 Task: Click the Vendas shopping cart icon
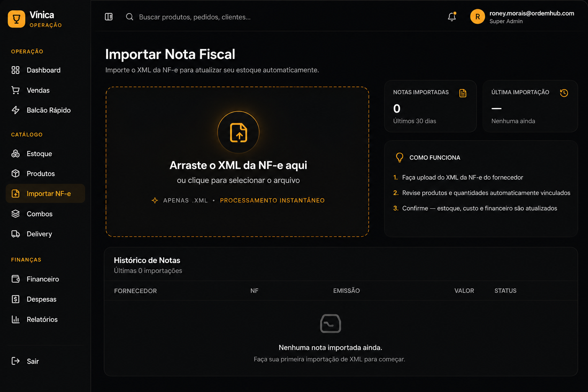[15, 90]
